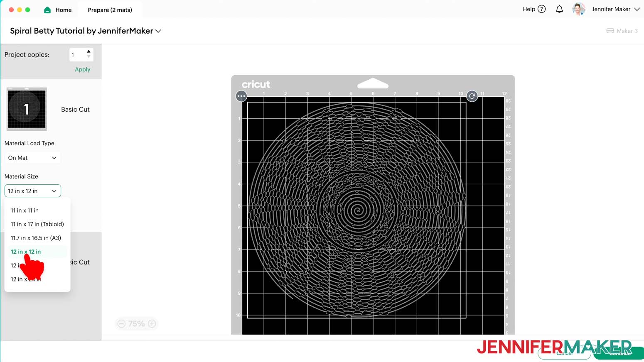Increase project copies with up arrow

(88, 51)
